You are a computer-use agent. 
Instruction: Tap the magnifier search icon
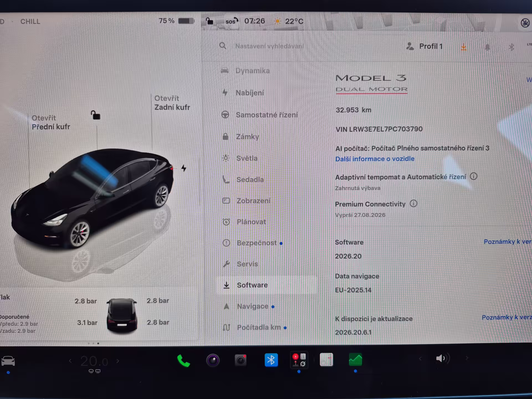223,46
